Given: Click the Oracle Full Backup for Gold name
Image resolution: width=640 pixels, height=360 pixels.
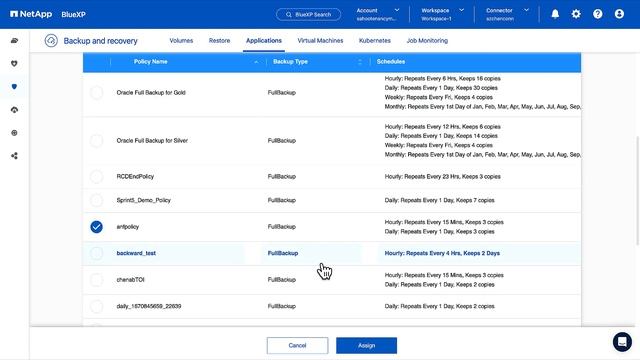Looking at the screenshot, I should coord(151,93).
